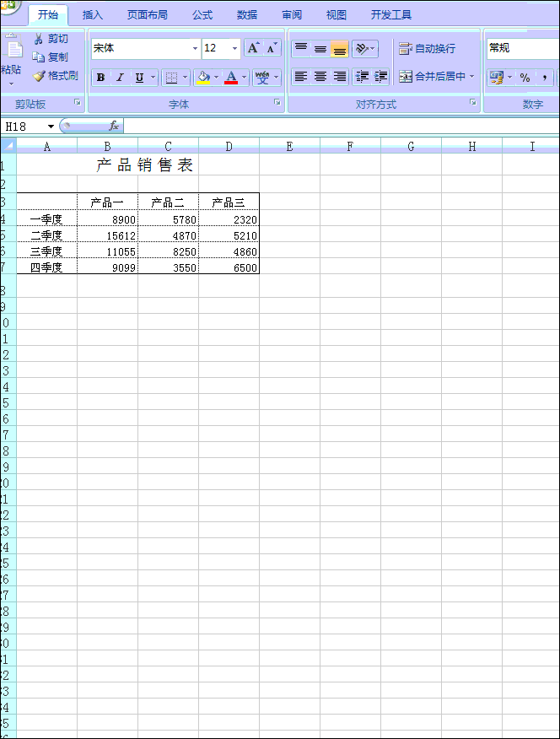Align text left

click(x=301, y=77)
